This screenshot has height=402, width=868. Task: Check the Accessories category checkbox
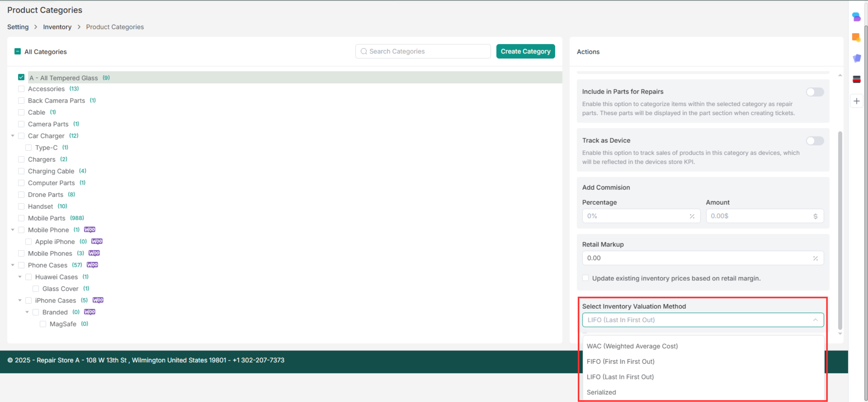(x=21, y=89)
